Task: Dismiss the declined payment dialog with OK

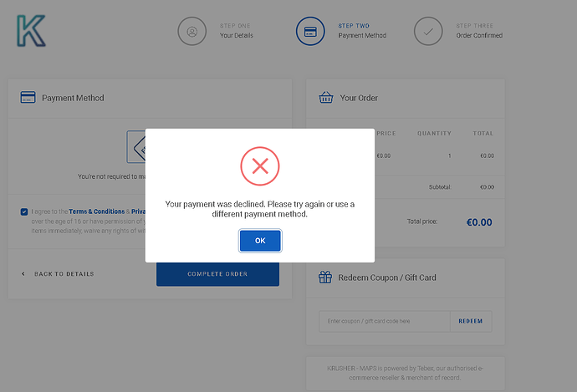Action: pos(260,241)
